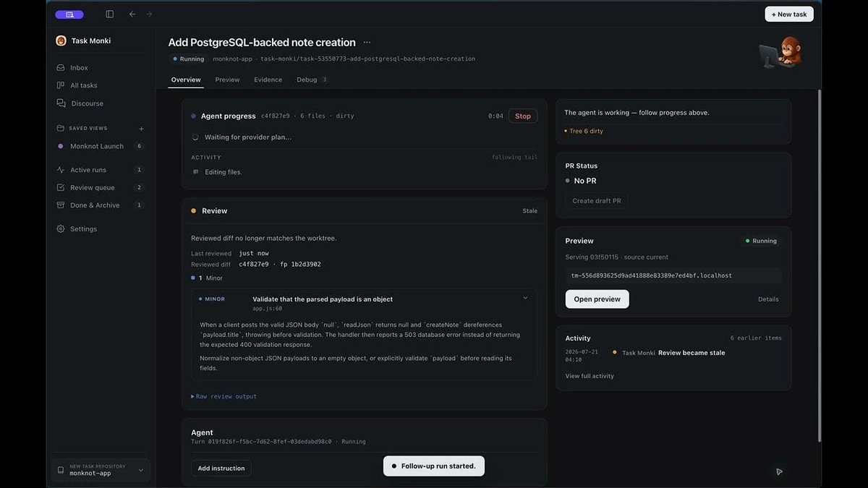The width and height of the screenshot is (868, 488).
Task: Click the Stale label in Review
Action: 530,211
